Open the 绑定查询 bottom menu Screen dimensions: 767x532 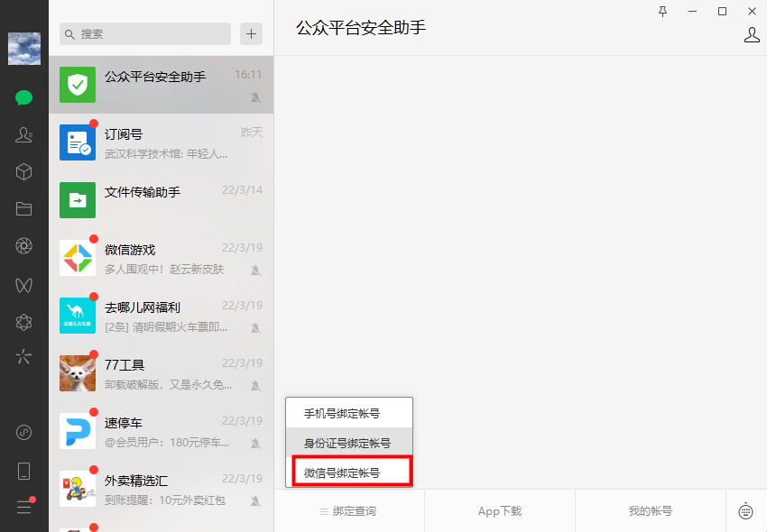pyautogui.click(x=349, y=511)
